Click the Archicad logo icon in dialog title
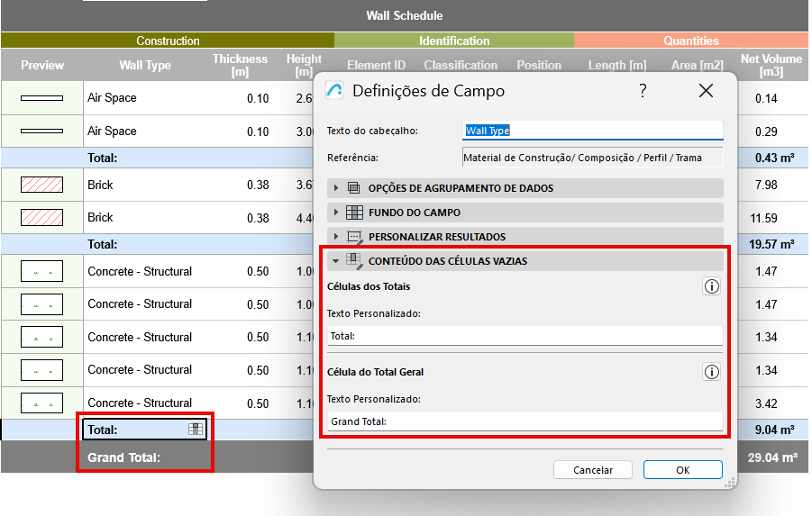 point(334,91)
